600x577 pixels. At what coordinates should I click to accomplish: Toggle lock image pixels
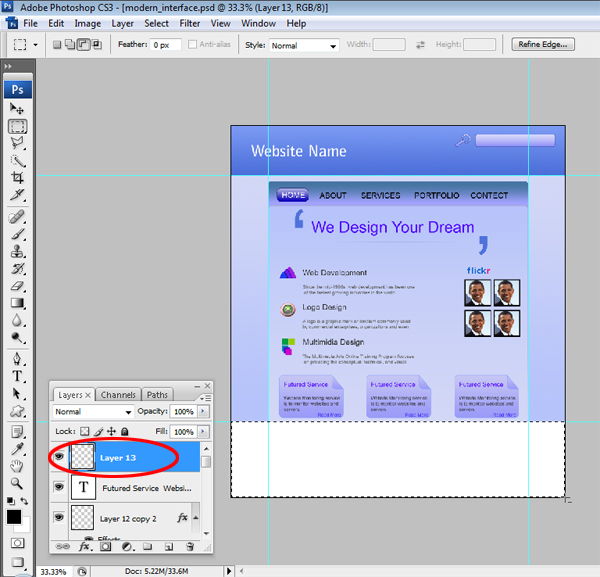(98, 432)
